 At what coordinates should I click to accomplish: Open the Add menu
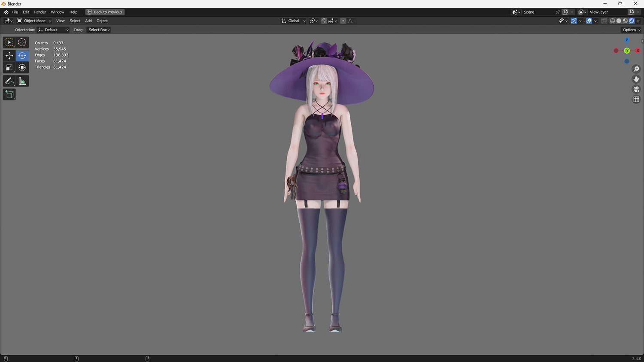(88, 21)
